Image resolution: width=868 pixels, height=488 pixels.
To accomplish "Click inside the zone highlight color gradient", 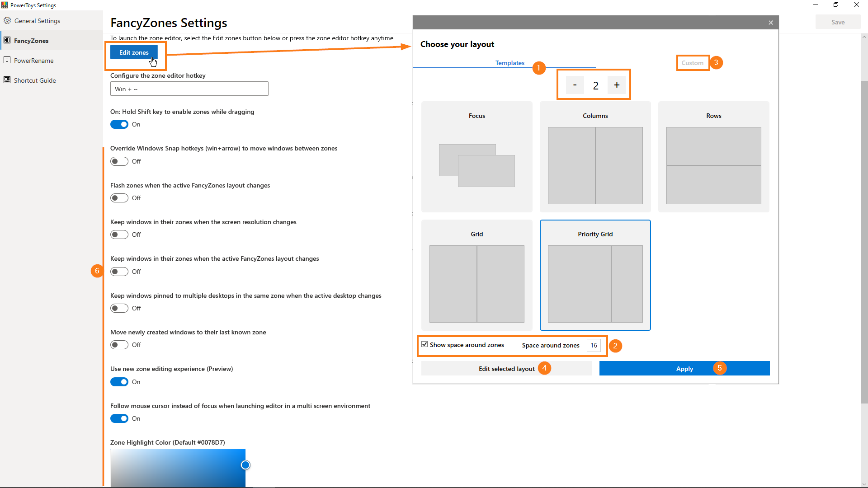I will tap(178, 468).
